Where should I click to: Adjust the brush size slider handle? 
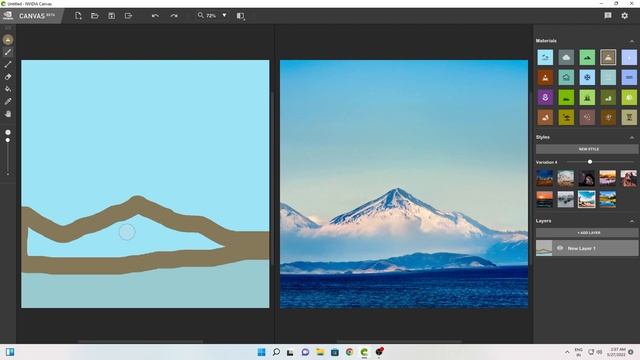tap(8, 140)
